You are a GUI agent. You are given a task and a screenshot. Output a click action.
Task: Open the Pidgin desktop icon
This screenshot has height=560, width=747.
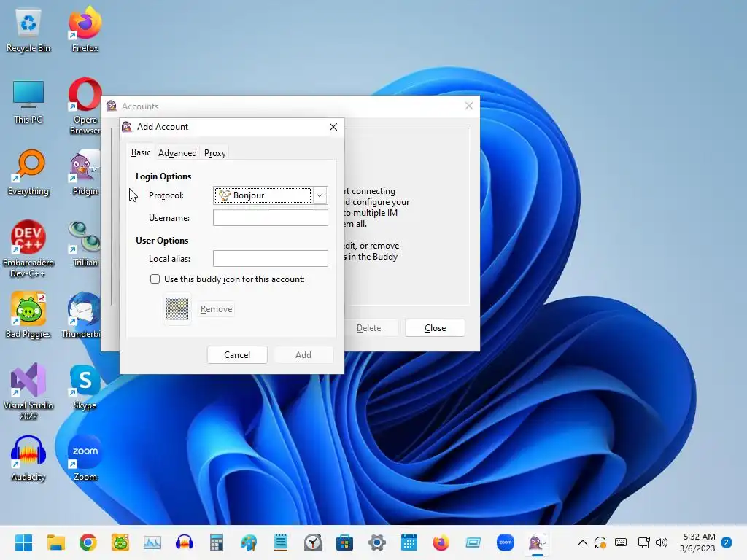85,173
